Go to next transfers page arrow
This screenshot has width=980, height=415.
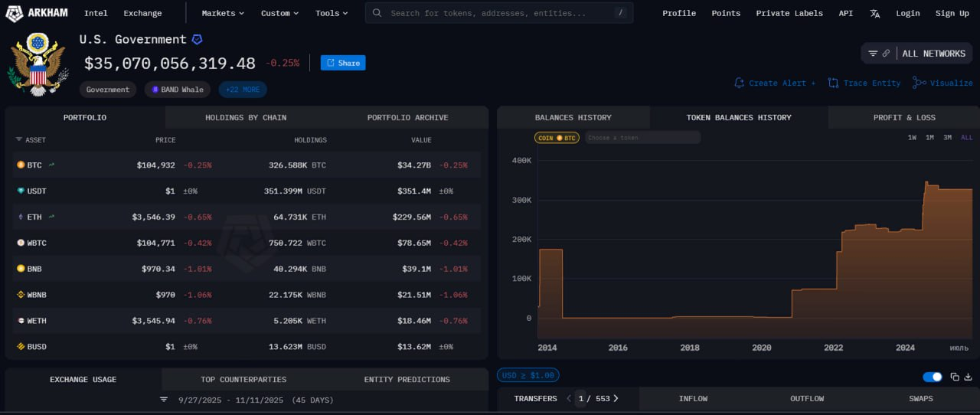click(x=616, y=398)
